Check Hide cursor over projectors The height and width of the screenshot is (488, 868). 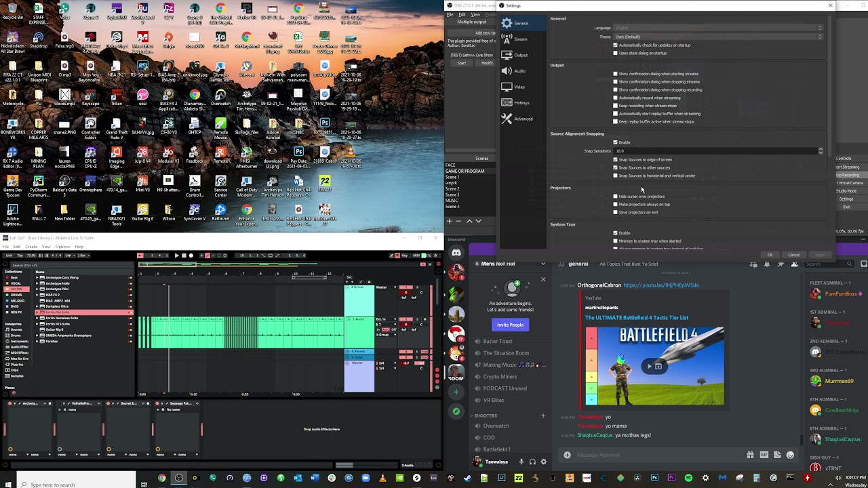click(616, 197)
